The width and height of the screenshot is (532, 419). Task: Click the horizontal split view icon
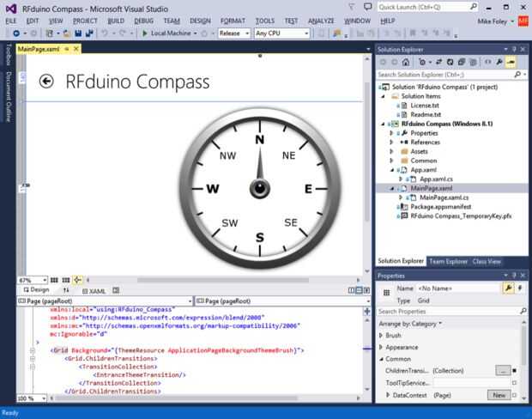pyautogui.click(x=359, y=290)
